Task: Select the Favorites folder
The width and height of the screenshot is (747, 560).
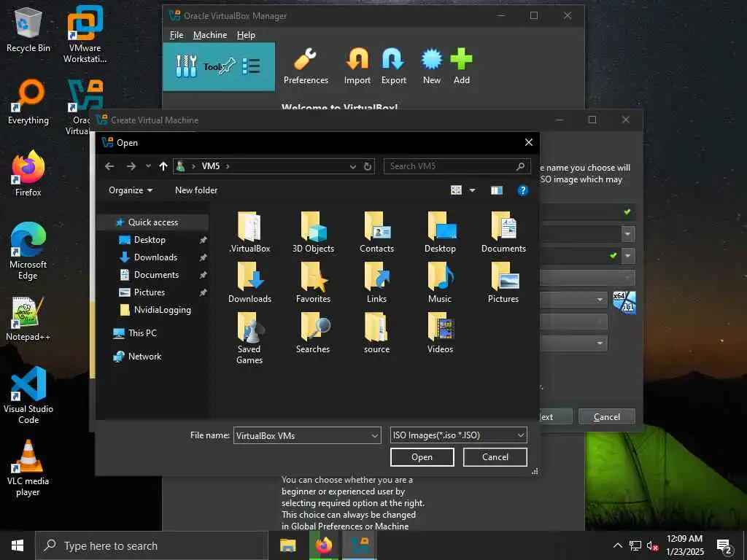Action: (313, 282)
